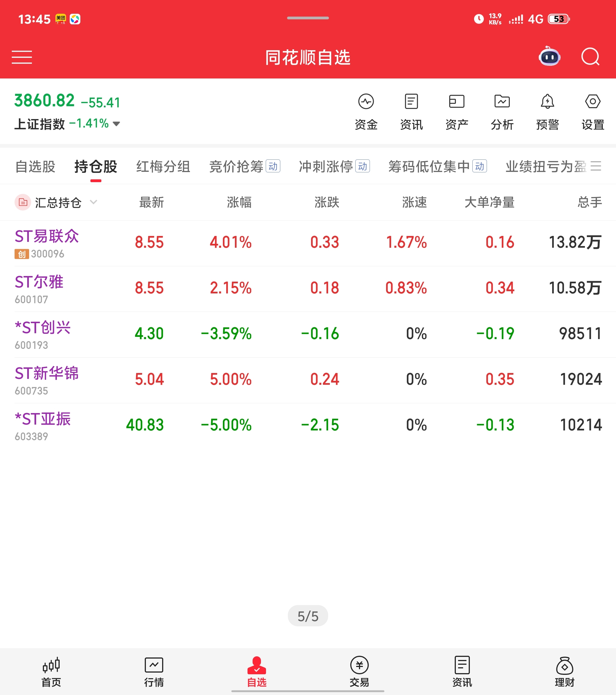Sort by the 涨幅 column header

[x=239, y=202]
